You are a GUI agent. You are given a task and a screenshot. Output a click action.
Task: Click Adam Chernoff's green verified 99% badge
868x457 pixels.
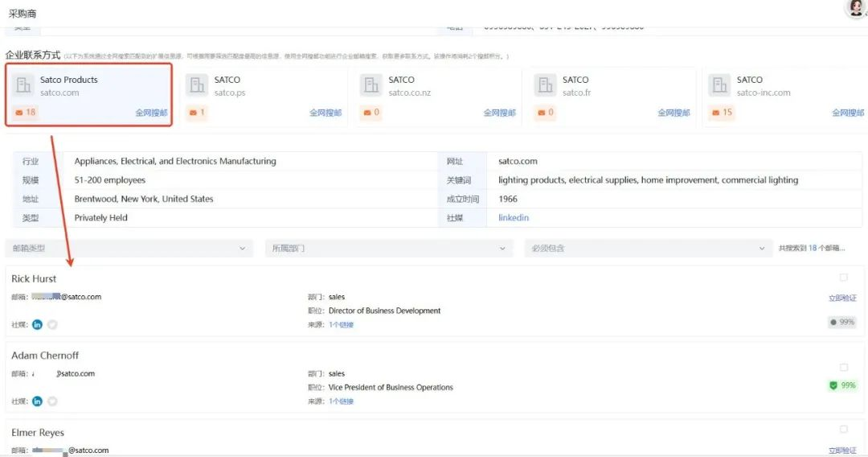tap(842, 385)
